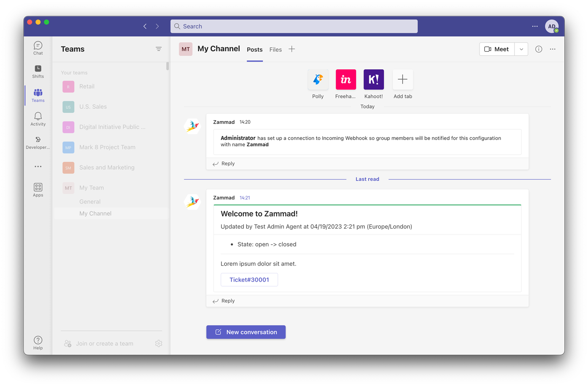588x386 pixels.
Task: Click the filter teams icon
Action: pos(159,49)
